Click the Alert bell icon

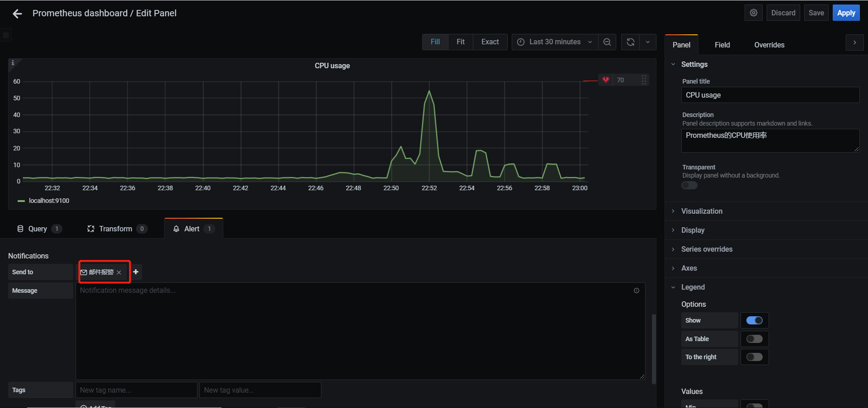pos(176,229)
